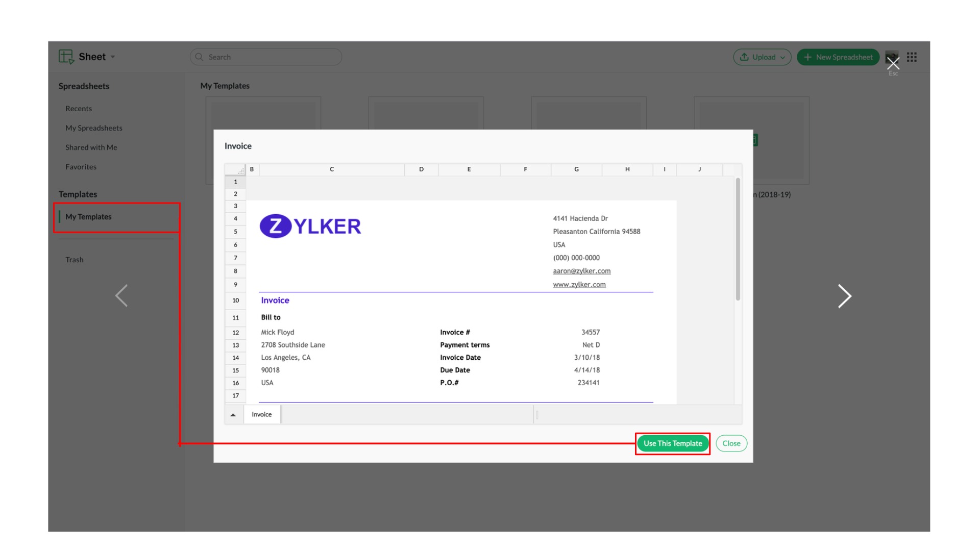Open the Sheet app switcher dropdown arrow
Viewport: 980px width, 551px height.
[x=113, y=57]
